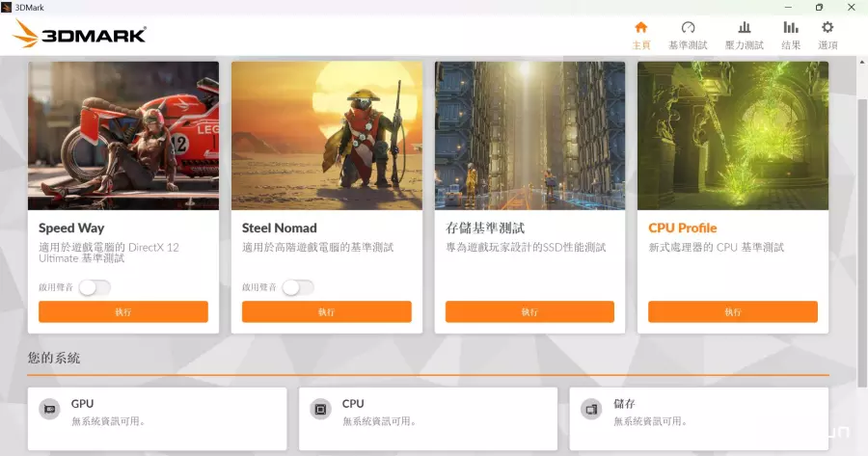Image resolution: width=868 pixels, height=456 pixels.
Task: Run the storage benchmark test
Action: [x=529, y=311]
